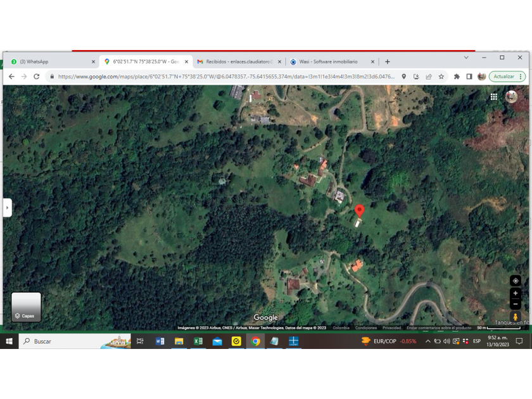Open a new browser tab
Image resolution: width=532 pixels, height=399 pixels.
click(388, 62)
